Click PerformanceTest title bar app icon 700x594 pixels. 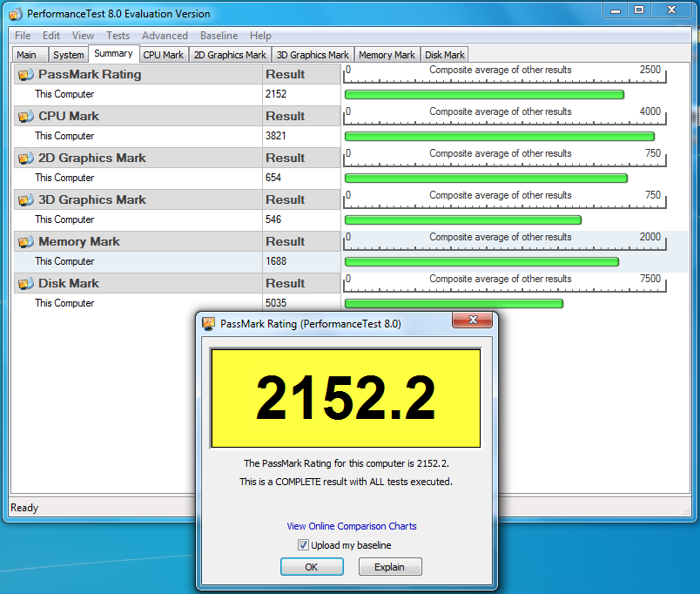(16, 14)
